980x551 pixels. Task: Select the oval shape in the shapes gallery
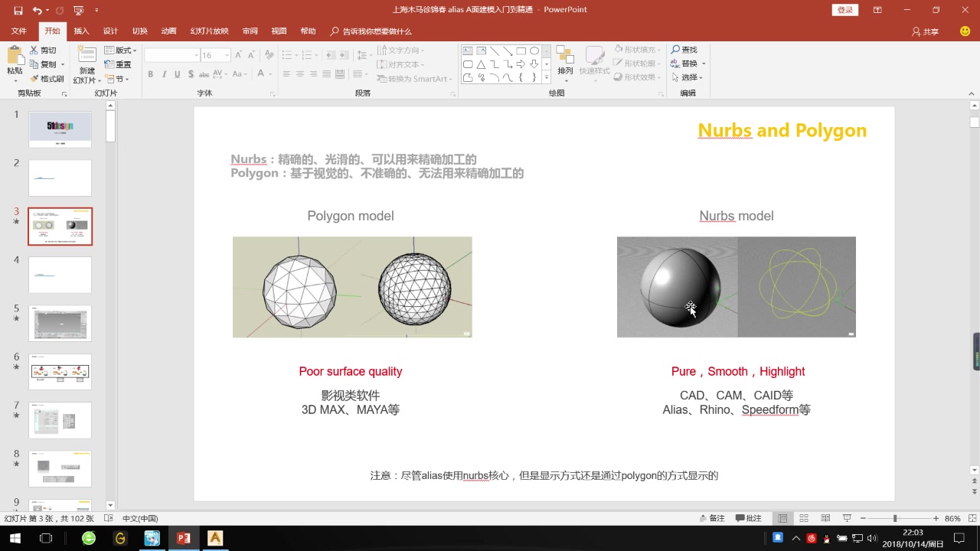534,51
